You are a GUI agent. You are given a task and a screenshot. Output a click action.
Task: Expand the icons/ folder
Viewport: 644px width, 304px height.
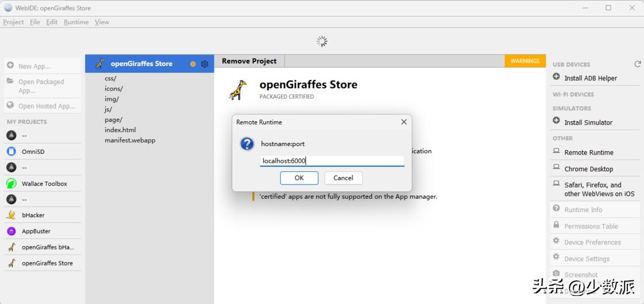(113, 88)
